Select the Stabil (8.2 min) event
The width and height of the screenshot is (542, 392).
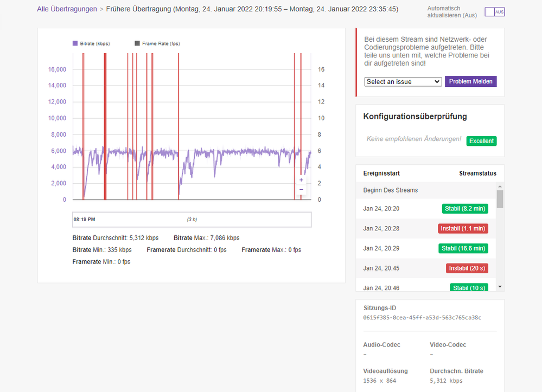click(465, 209)
